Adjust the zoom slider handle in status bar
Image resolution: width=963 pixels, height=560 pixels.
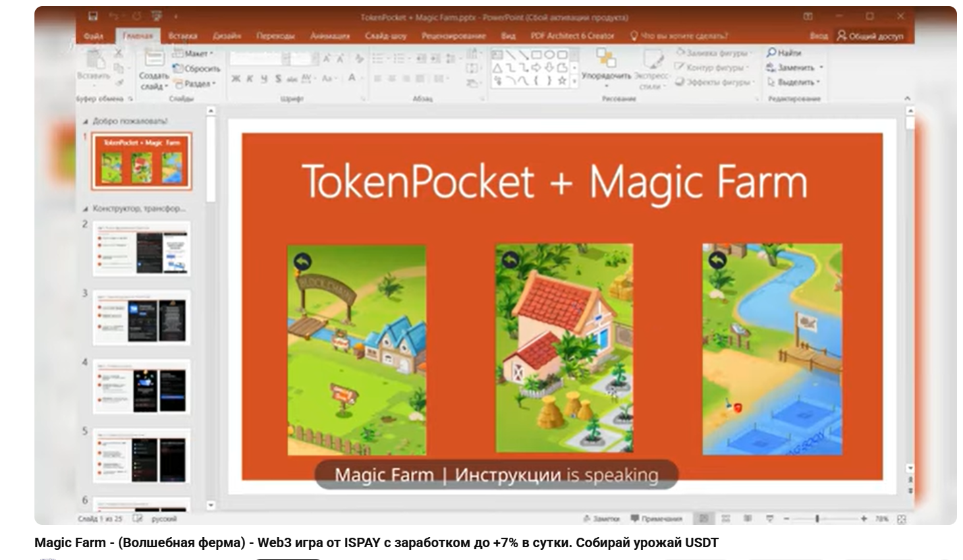(x=817, y=519)
